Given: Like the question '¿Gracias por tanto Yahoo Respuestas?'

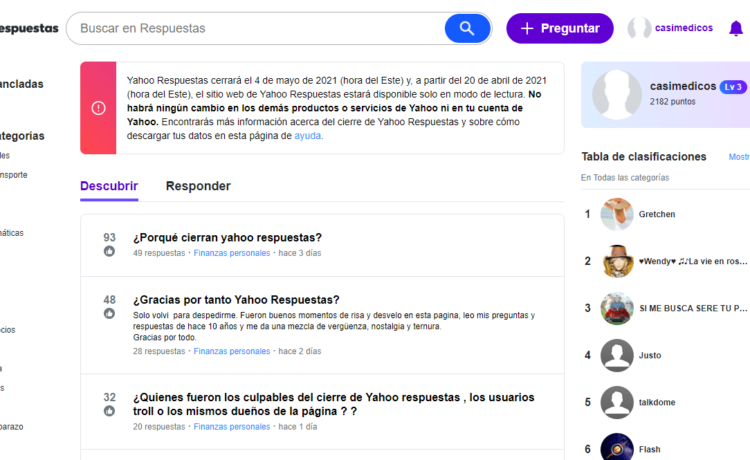Looking at the screenshot, I should (x=109, y=314).
